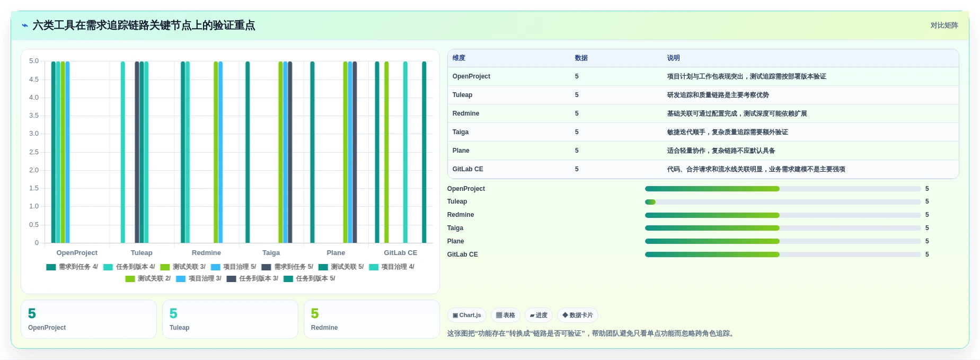The width and height of the screenshot is (980, 360).
Task: Select the Tuleap row in the table
Action: pyautogui.click(x=703, y=95)
